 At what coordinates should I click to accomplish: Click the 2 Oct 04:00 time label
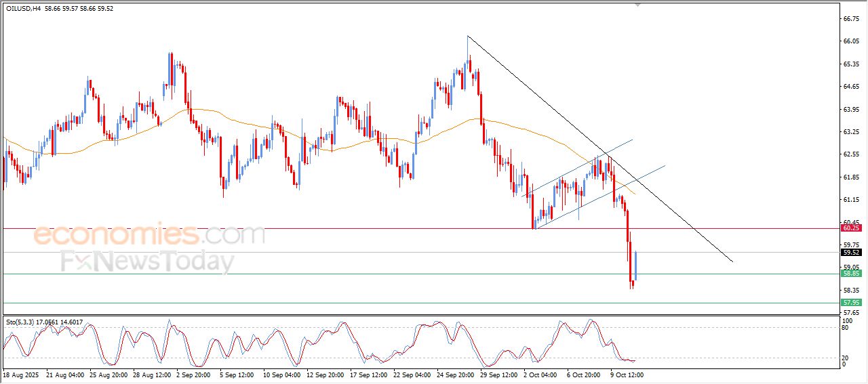539,374
